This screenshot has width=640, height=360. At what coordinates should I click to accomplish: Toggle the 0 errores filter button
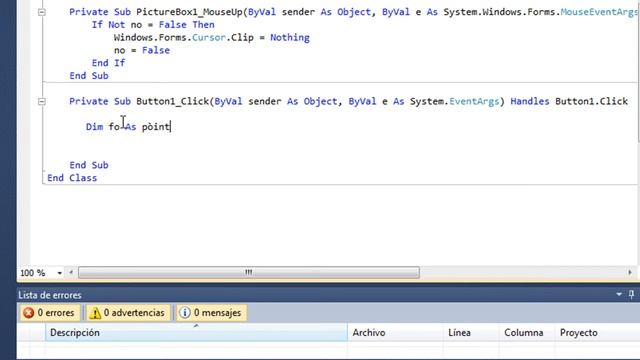click(49, 313)
